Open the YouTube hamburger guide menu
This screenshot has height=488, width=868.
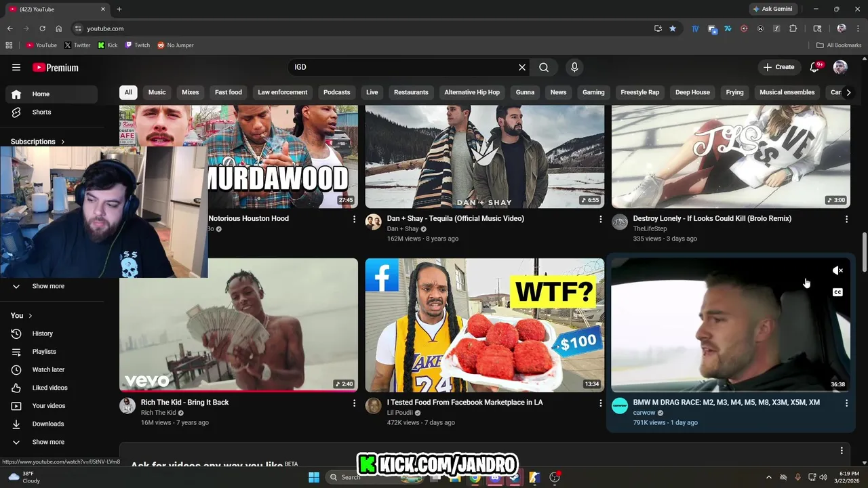(16, 67)
